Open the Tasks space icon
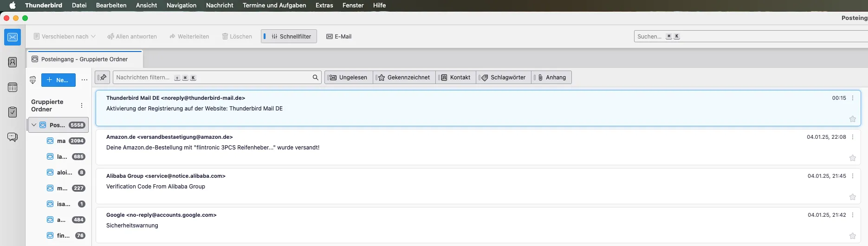 pos(13,112)
